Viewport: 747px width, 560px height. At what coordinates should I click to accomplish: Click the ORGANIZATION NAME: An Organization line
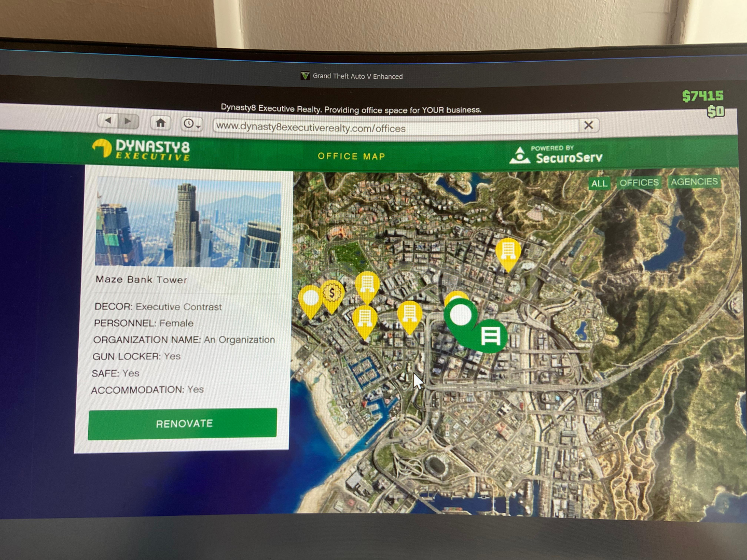184,340
